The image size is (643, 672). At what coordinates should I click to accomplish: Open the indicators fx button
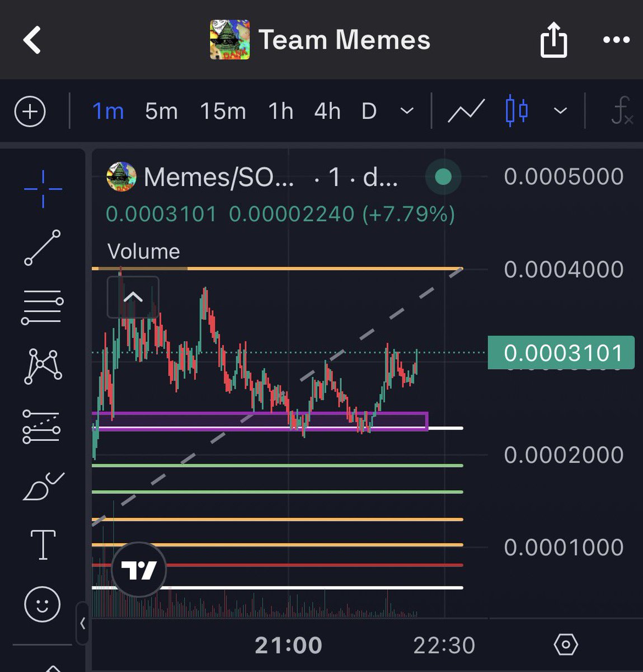pyautogui.click(x=621, y=110)
